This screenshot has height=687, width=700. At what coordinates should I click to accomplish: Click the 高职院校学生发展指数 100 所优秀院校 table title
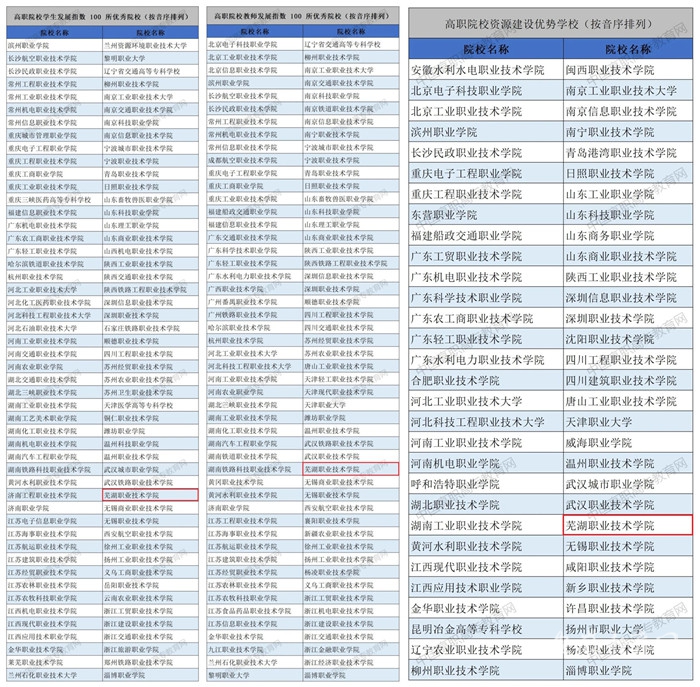tap(102, 17)
